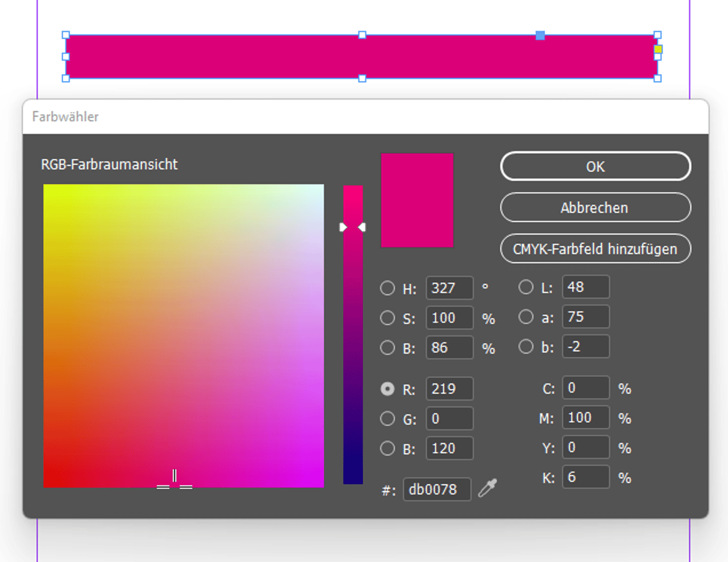Click the hex value field showing db0078

click(437, 490)
